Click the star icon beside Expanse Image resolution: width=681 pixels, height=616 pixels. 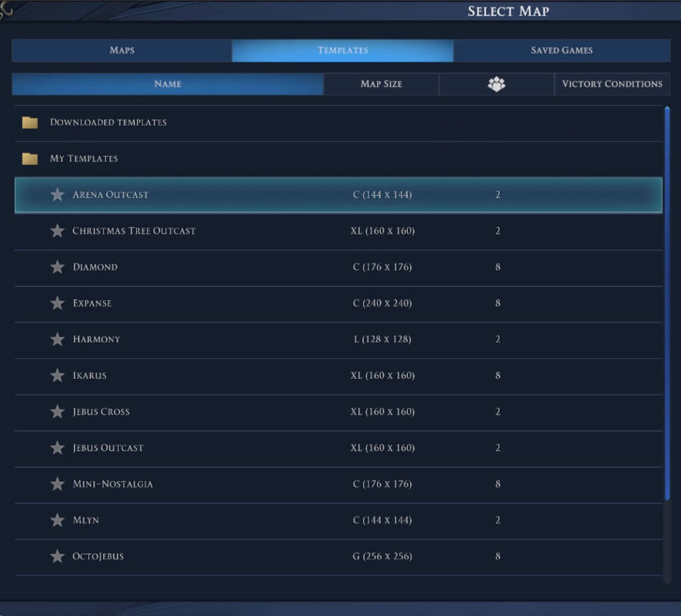pyautogui.click(x=58, y=303)
